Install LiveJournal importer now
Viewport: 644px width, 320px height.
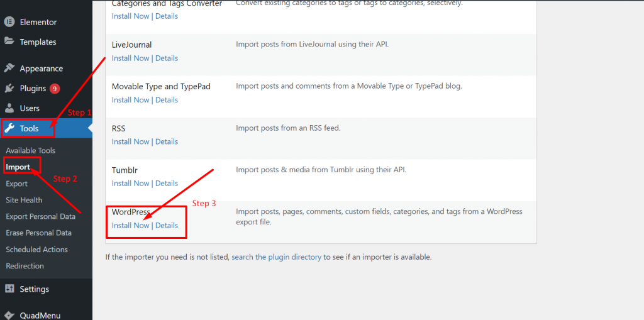point(130,58)
